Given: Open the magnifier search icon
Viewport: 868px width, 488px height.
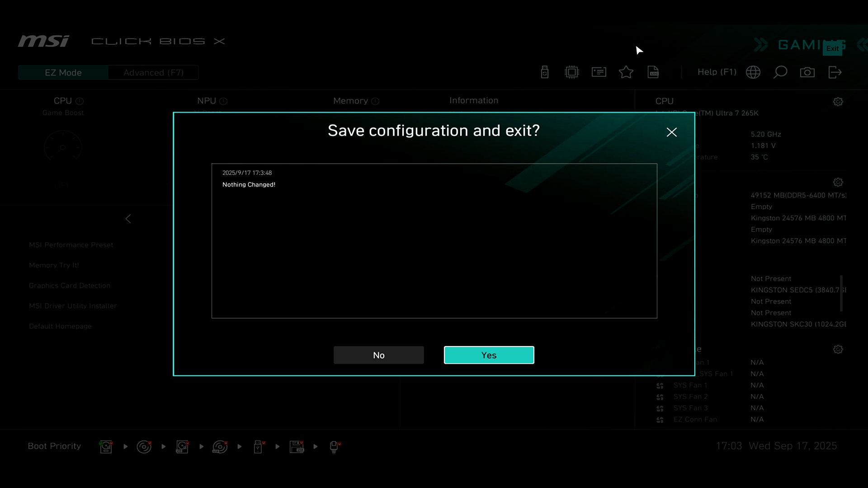Looking at the screenshot, I should 780,72.
